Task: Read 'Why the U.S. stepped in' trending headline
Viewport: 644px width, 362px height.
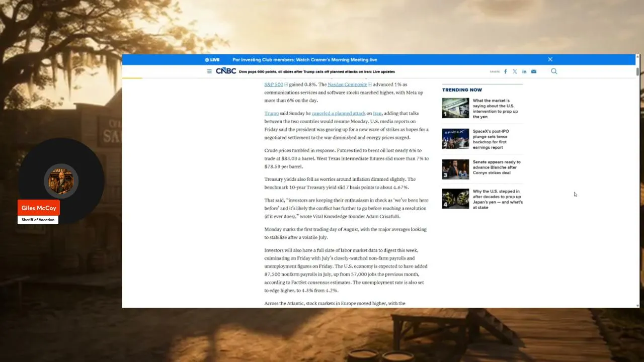Action: click(x=498, y=199)
